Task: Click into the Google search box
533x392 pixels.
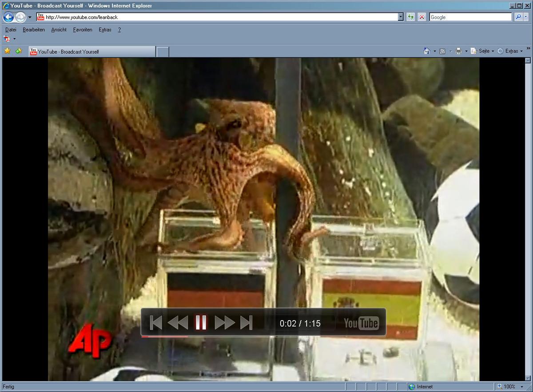Action: (x=470, y=17)
